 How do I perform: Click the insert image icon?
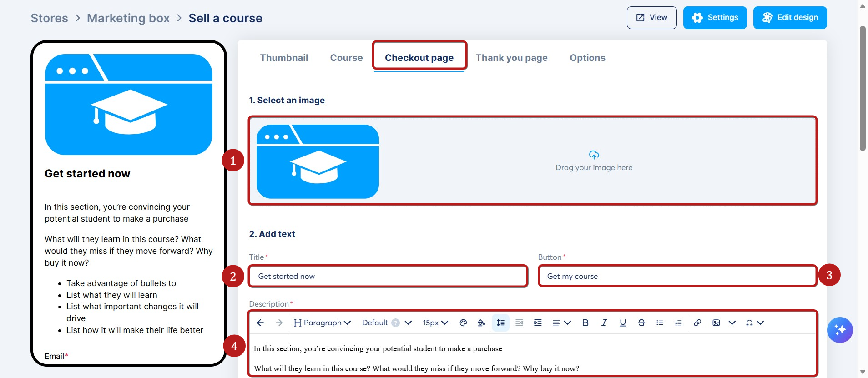click(x=716, y=323)
